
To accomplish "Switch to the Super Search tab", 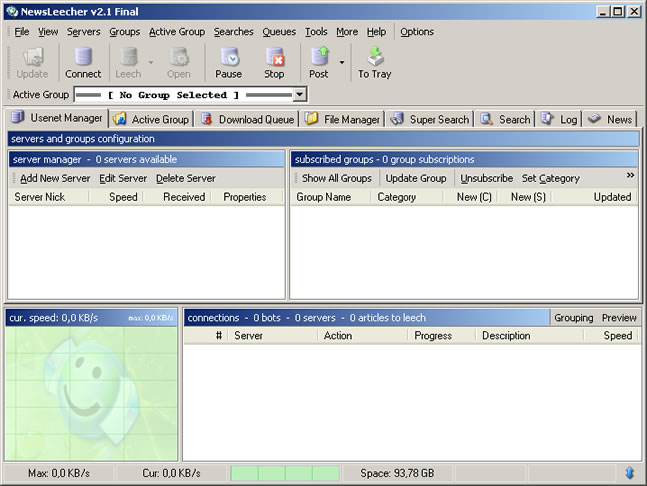I will tap(430, 119).
